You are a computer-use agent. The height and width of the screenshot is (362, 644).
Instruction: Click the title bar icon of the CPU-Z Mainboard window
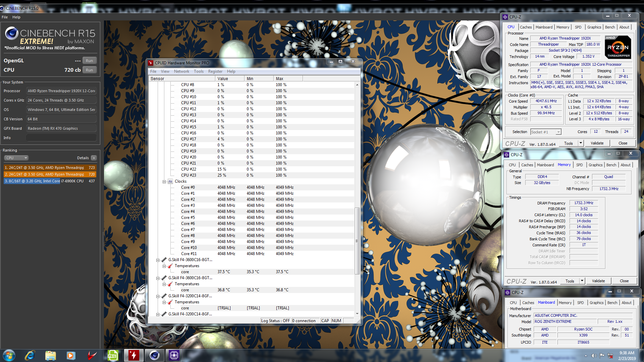pyautogui.click(x=507, y=293)
